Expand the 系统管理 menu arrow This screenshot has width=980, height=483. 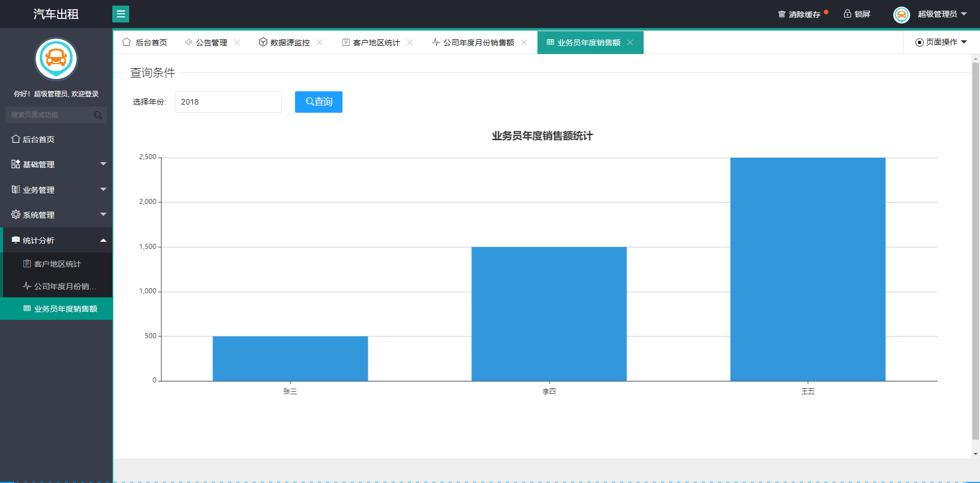coord(103,214)
